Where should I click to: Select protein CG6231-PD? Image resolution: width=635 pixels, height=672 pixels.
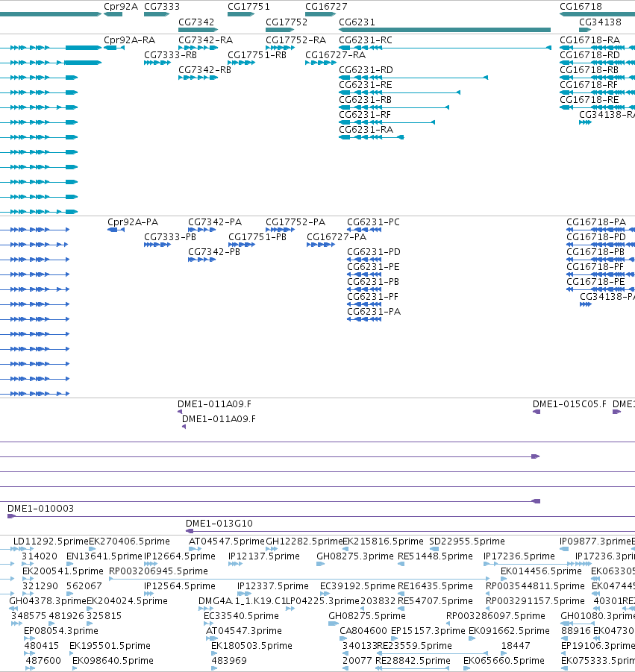[373, 252]
